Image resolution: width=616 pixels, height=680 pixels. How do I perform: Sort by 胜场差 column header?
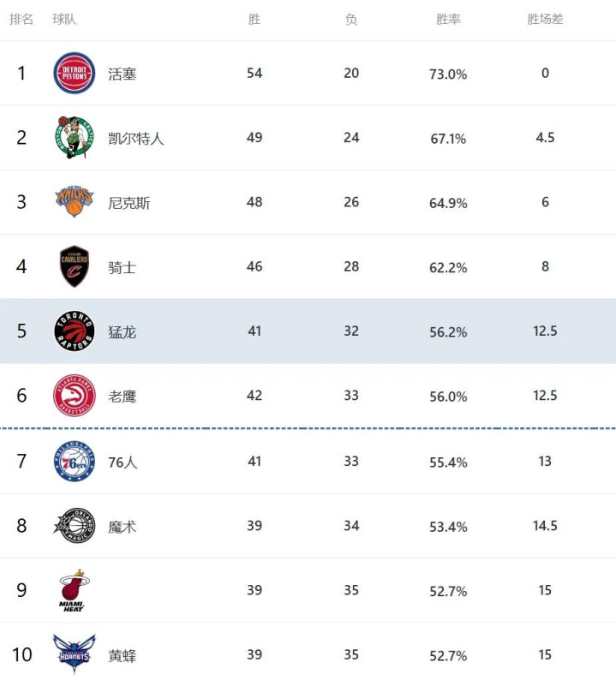pos(545,19)
